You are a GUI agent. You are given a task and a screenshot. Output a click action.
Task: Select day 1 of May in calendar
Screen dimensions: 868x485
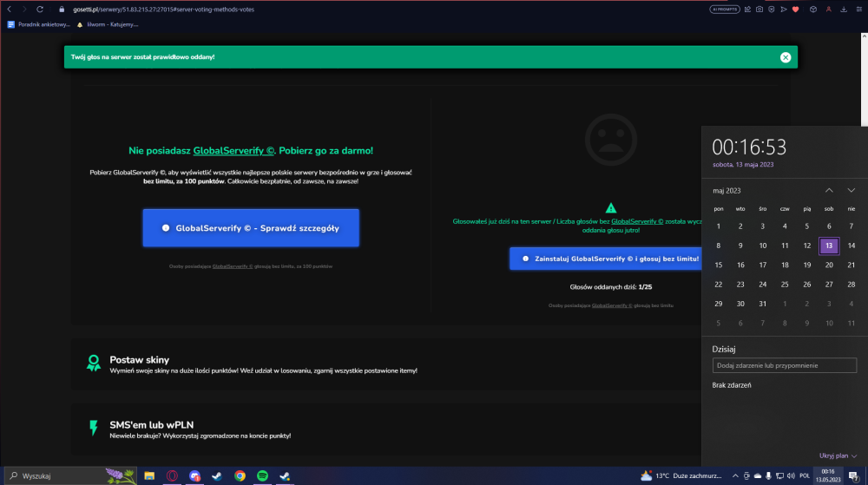tap(718, 226)
